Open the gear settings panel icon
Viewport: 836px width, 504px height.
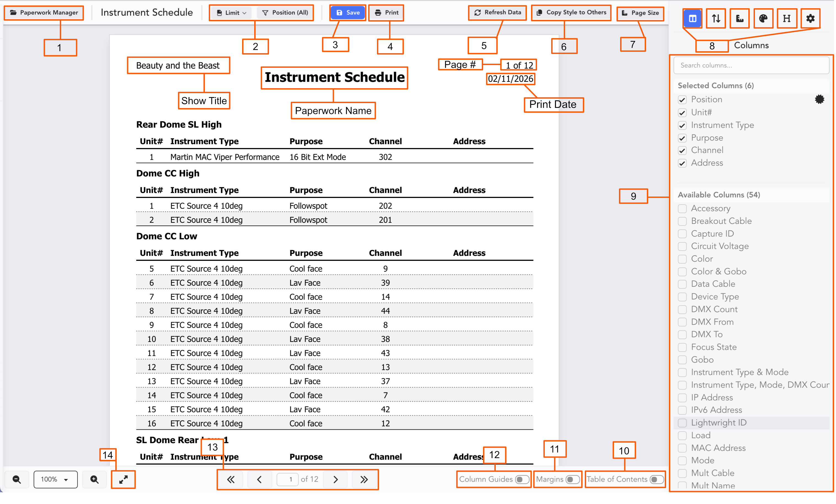[810, 18]
